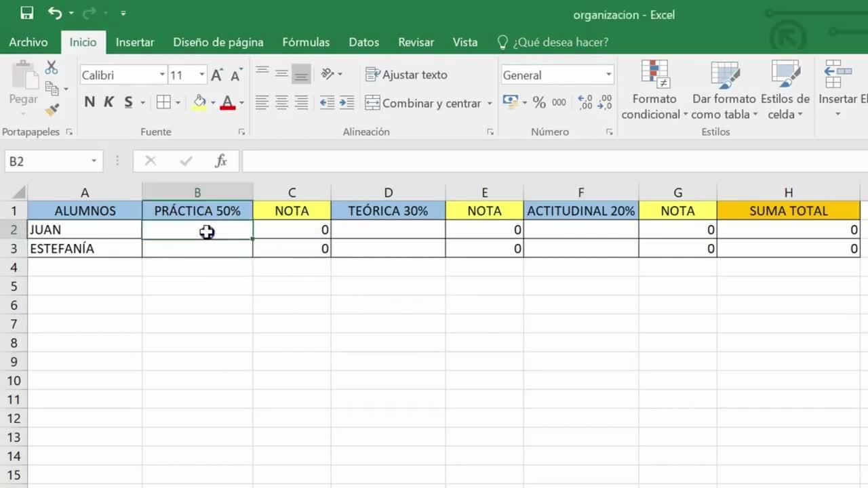Viewport: 868px width, 488px height.
Task: Cut the selection with the scissors icon
Action: coord(52,68)
